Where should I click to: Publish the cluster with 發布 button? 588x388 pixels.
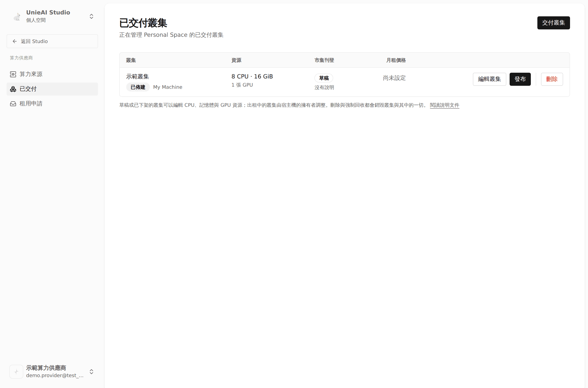pyautogui.click(x=520, y=79)
